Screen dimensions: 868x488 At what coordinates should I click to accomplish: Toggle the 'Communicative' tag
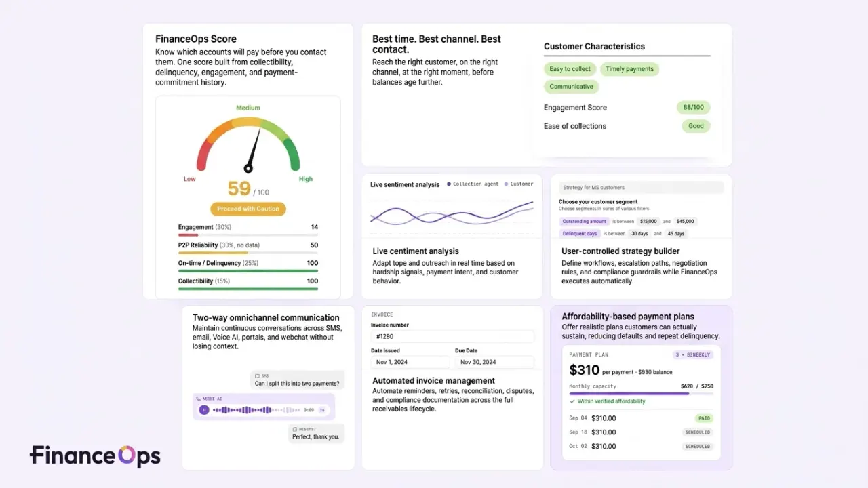point(571,87)
